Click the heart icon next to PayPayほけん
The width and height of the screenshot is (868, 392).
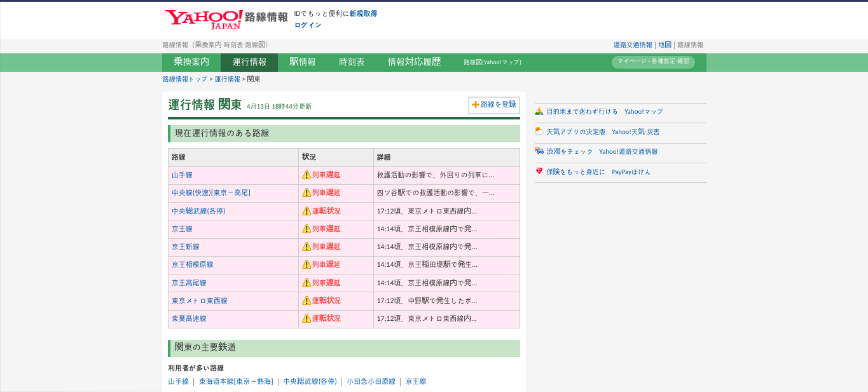(539, 172)
